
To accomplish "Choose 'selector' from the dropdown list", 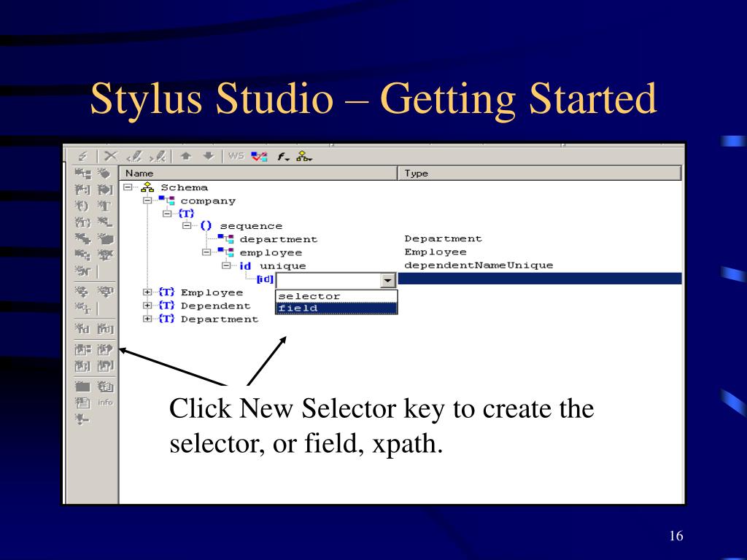I will pos(336,296).
